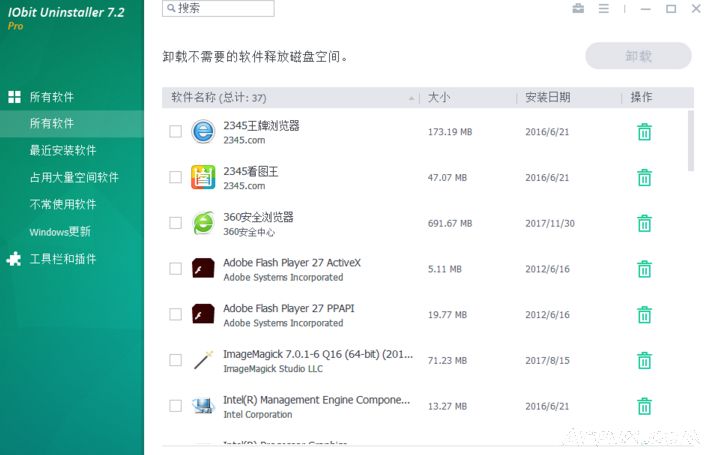Open Windows更新 in sidebar
707x455 pixels.
[x=60, y=231]
